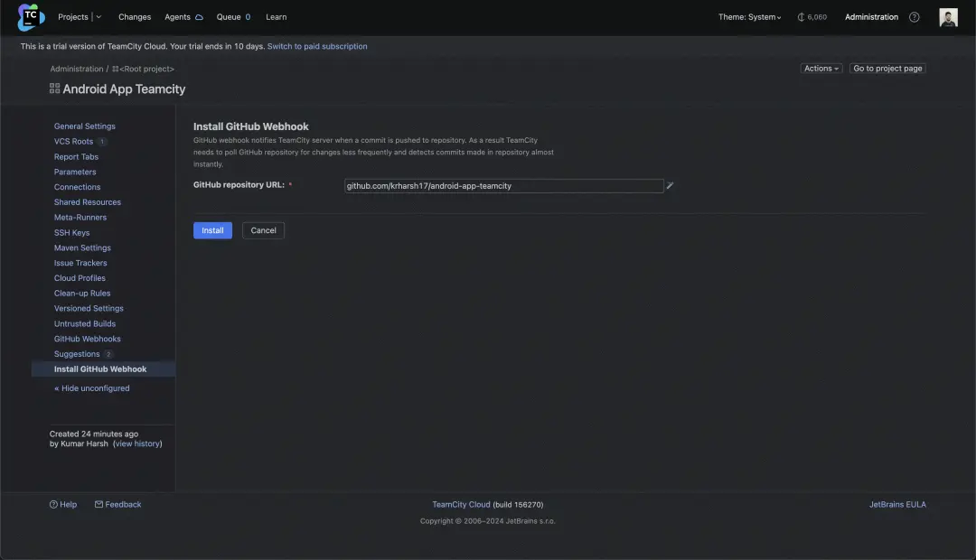Open Maven Settings in sidebar
Viewport: 976px width, 560px height.
pos(82,247)
